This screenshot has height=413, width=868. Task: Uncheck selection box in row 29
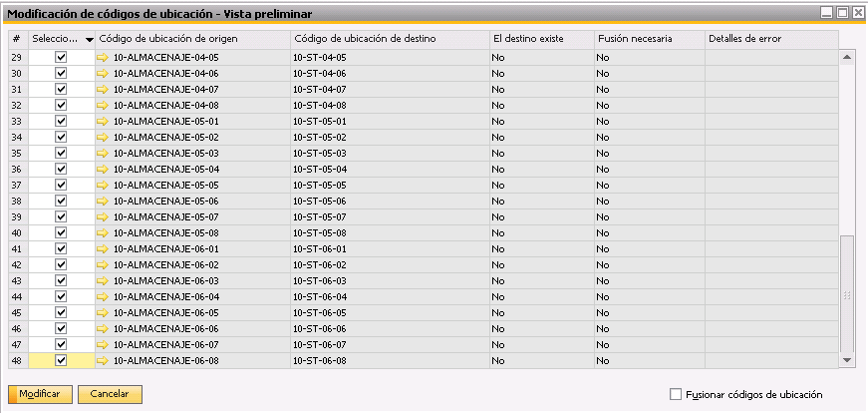point(62,57)
